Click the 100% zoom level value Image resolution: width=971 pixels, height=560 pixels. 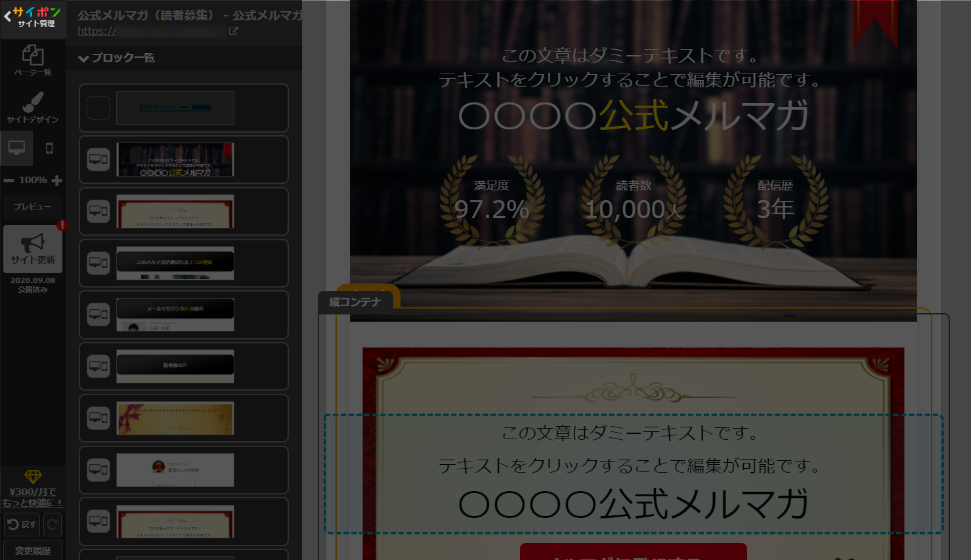[33, 180]
